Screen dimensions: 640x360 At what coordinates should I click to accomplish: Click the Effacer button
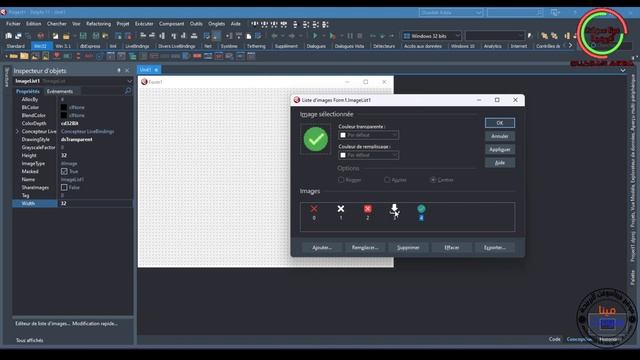[451, 247]
